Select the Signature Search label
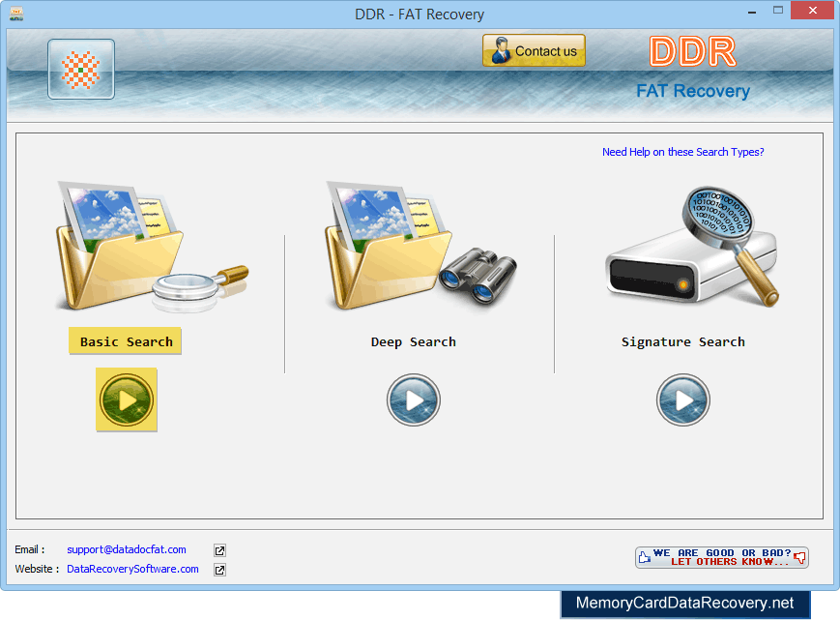Viewport: 840px width, 620px height. tap(683, 341)
